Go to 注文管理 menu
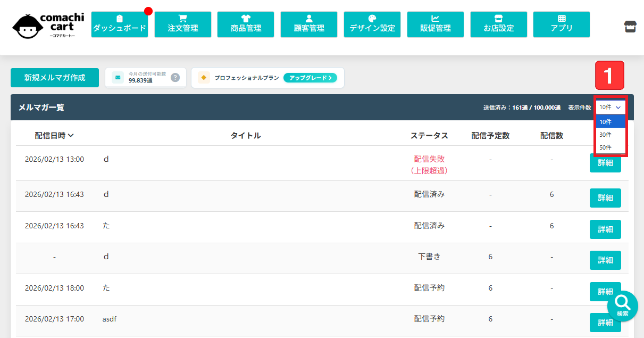 pos(182,24)
